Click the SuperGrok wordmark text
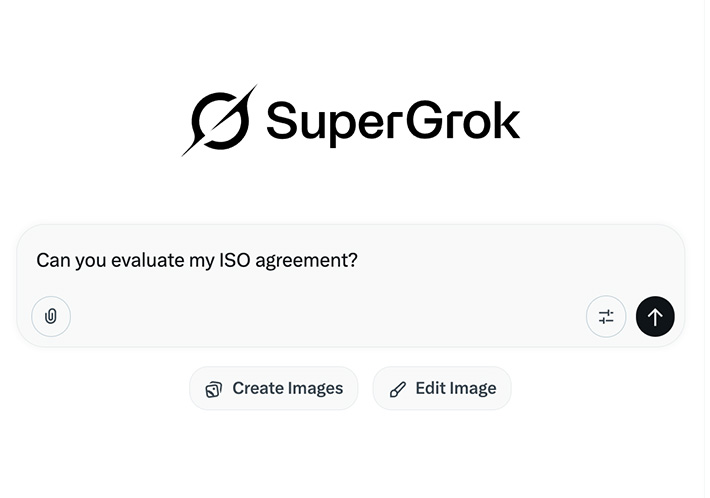The image size is (710, 498). click(x=392, y=123)
